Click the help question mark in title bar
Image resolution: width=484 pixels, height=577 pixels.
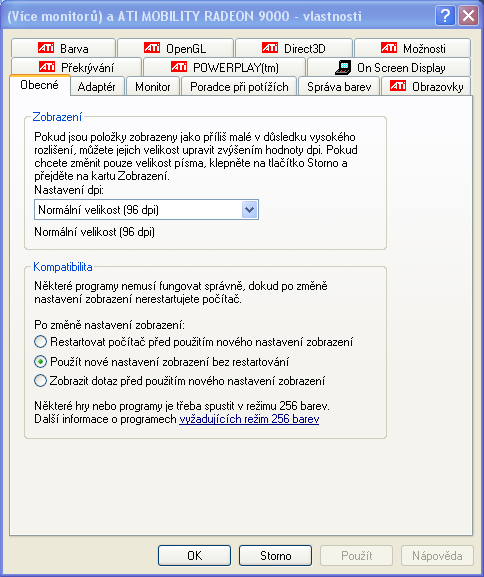[445, 16]
